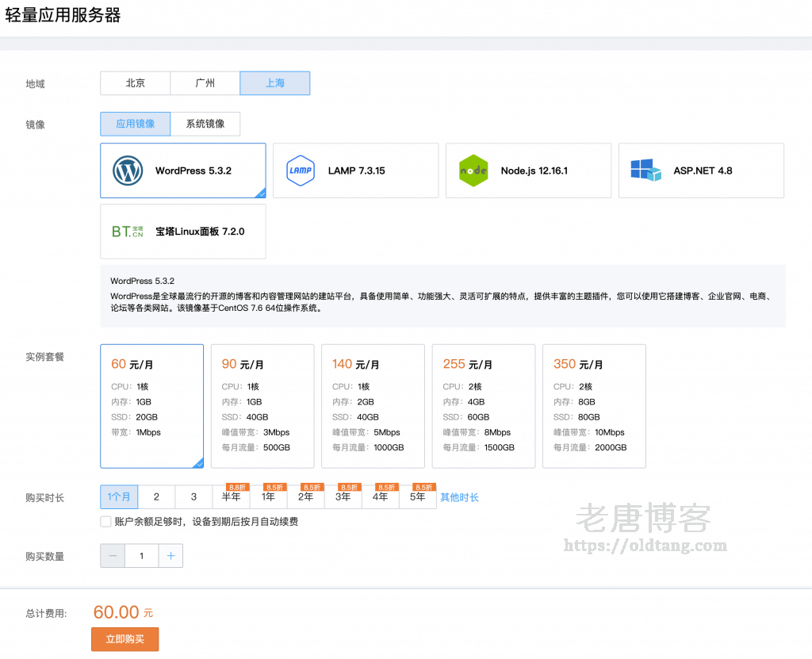812x659 pixels.
Task: Click the minus icon to decrease quantity
Action: [113, 556]
